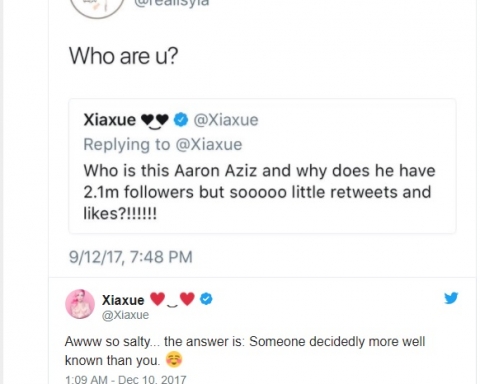480x384 pixels.
Task: Open the 1:09 AM - Dec 10, 2017 timestamp
Action: (126, 379)
